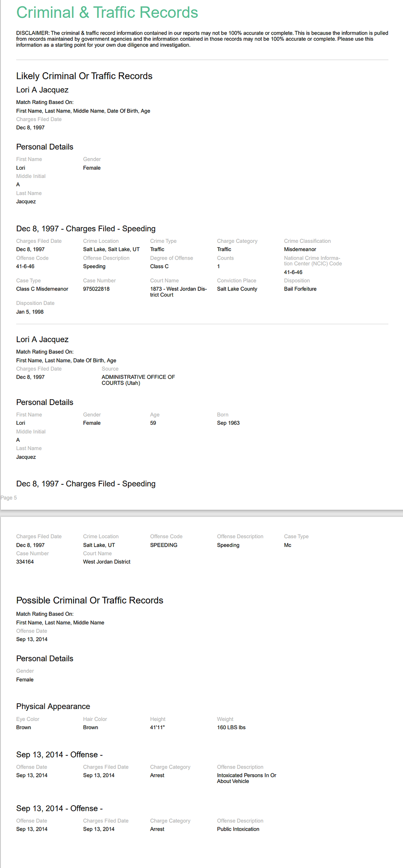Click the Salt Lake County conviction place
This screenshot has width=403, height=868.
point(237,289)
